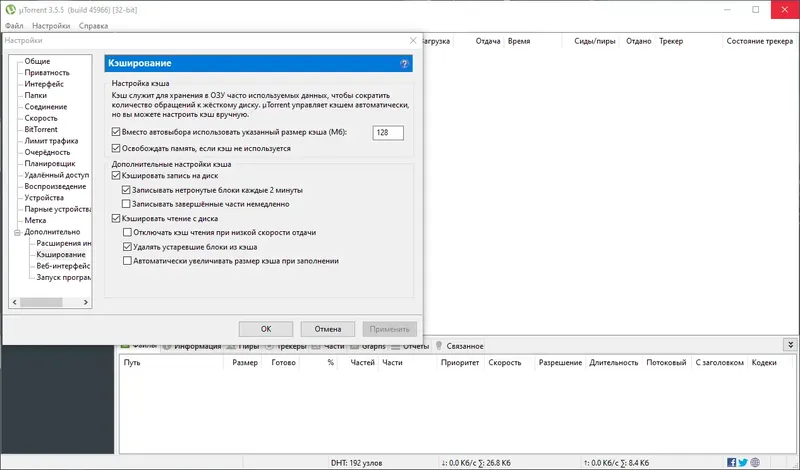Select Кэширование in settings tree
This screenshot has width=800, height=470.
tap(61, 255)
